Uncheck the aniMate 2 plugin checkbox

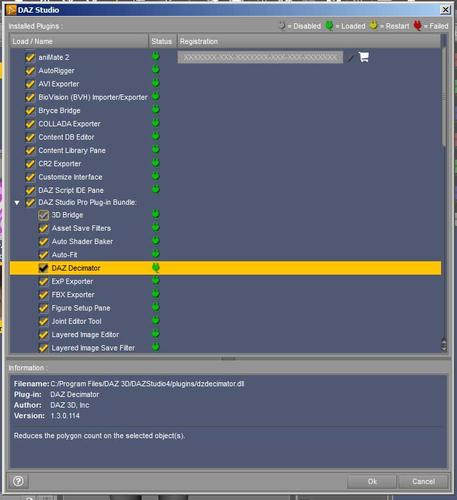(x=30, y=57)
